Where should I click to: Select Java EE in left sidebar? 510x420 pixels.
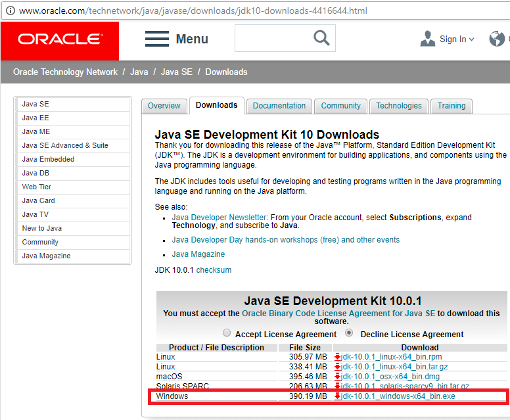click(35, 118)
